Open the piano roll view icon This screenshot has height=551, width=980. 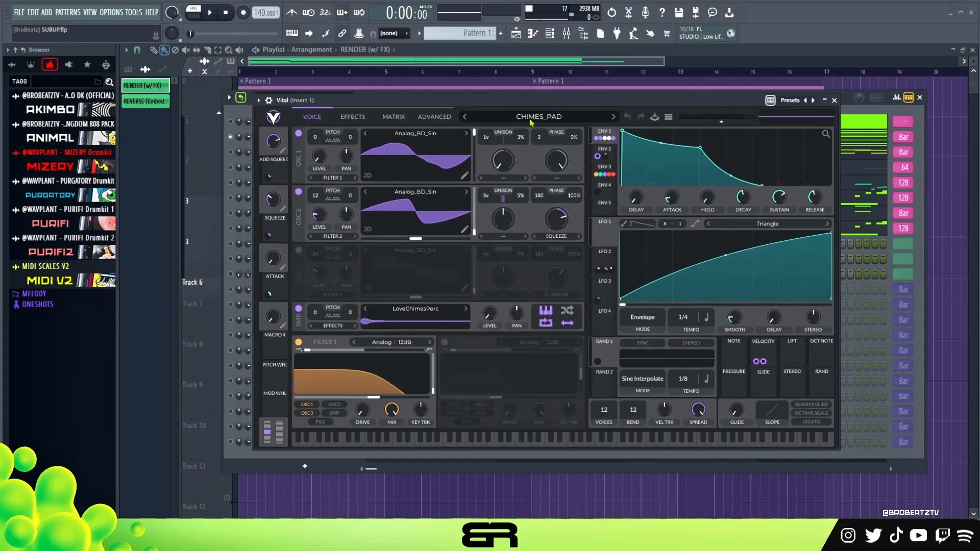coord(533,34)
